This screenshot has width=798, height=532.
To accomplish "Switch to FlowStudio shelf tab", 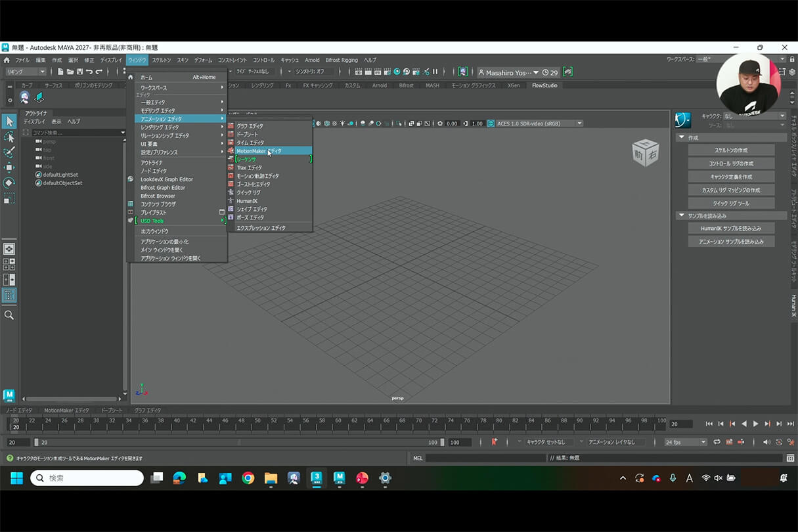I will pos(544,85).
